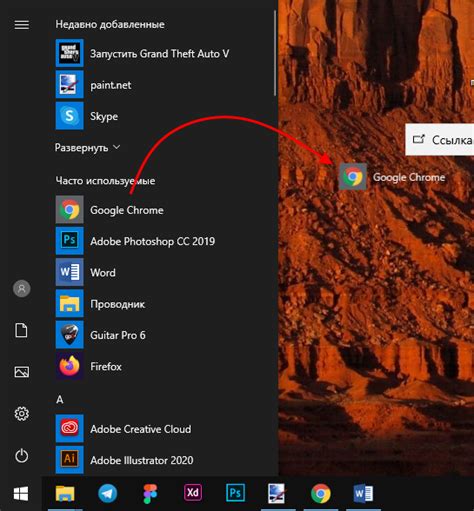The width and height of the screenshot is (474, 511).
Task: Open Settings gear in Start sidebar
Action: (x=22, y=414)
